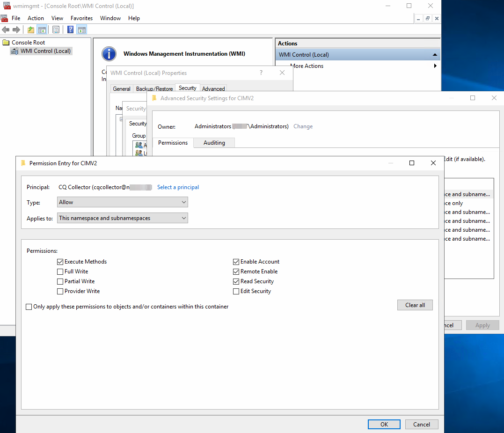Close the inner console child window
504x433 pixels.
tap(437, 19)
